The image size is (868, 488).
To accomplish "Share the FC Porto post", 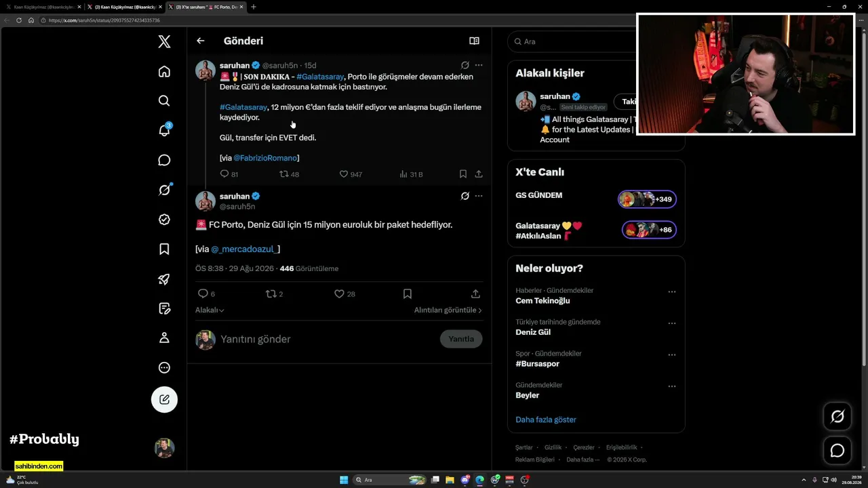I will pos(475,293).
